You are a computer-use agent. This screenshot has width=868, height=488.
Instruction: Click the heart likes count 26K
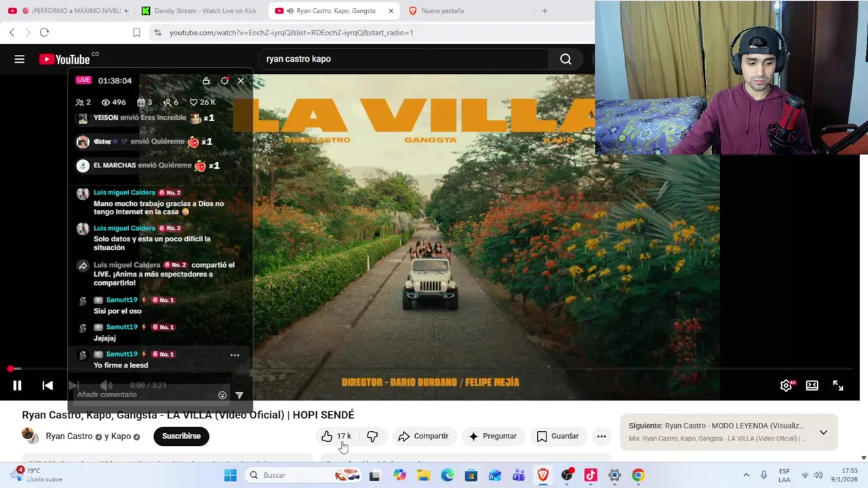pos(202,102)
